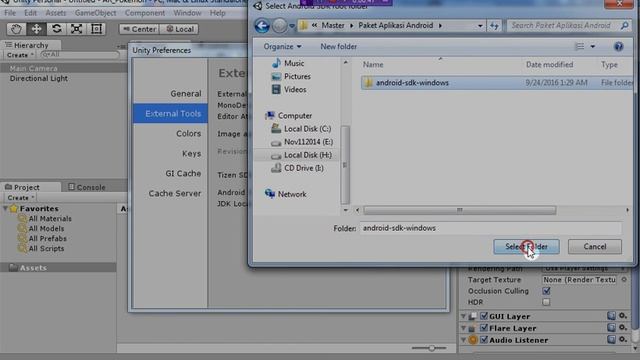Open Nov112014 (E:) drive
The image size is (640, 360).
point(308,142)
